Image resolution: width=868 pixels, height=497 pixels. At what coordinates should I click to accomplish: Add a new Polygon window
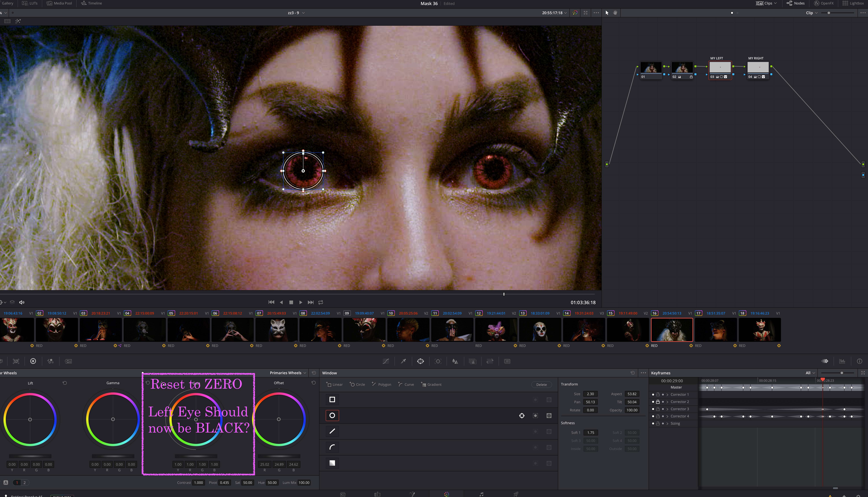point(381,385)
